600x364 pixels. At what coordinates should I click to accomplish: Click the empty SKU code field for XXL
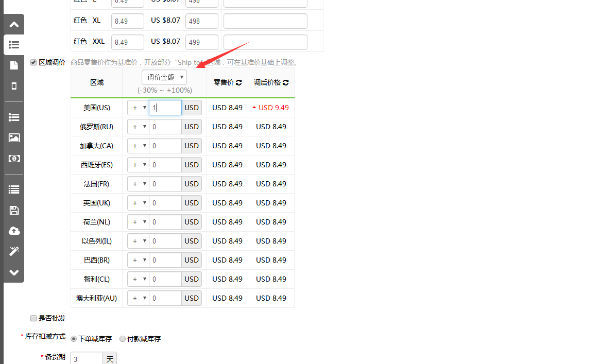[265, 42]
